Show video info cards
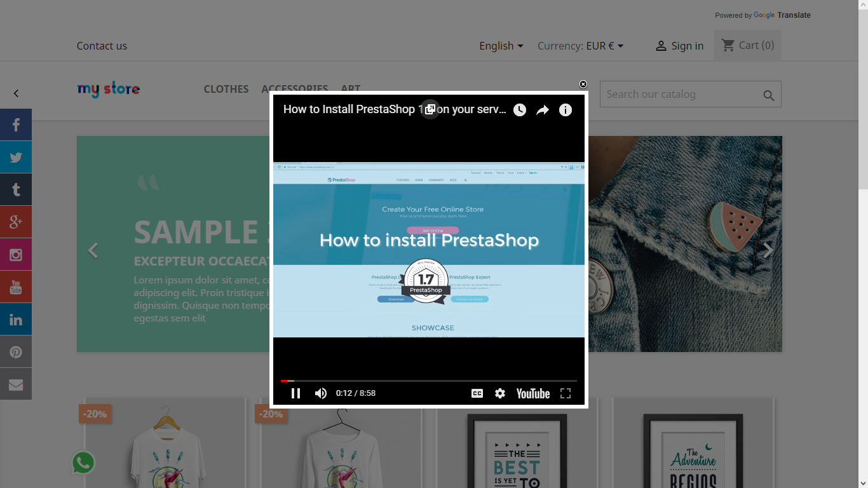Screen dimensions: 868x488 [x=566, y=110]
